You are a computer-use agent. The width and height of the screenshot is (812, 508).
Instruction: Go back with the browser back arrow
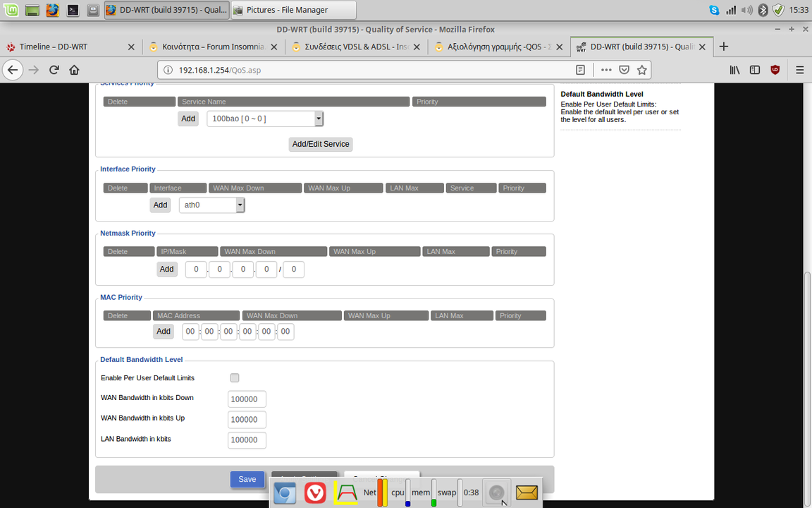[x=13, y=70]
